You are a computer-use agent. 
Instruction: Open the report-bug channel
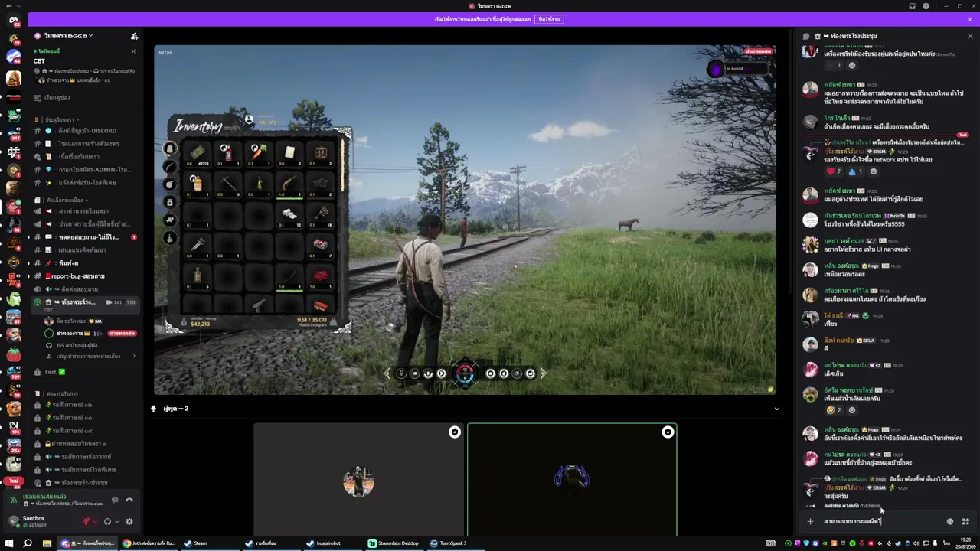[x=87, y=276]
